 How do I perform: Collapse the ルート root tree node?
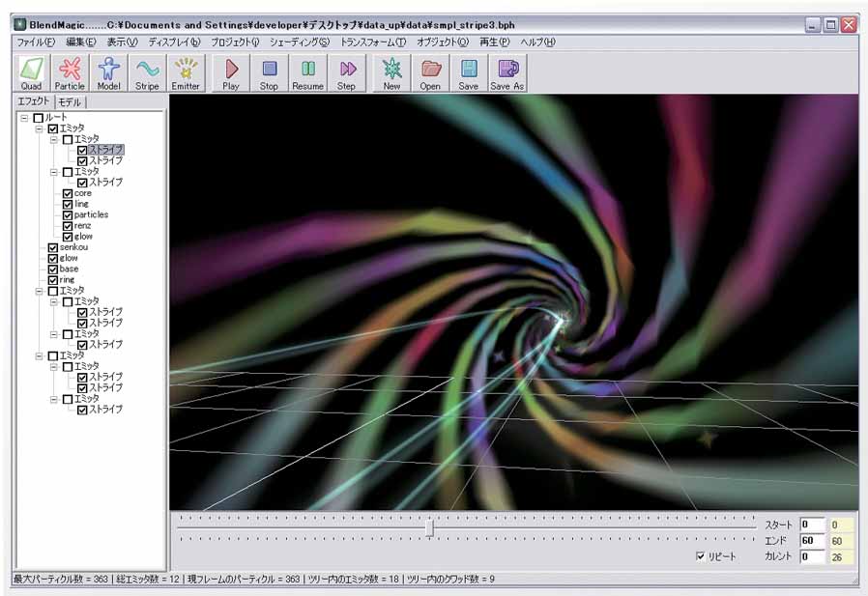point(24,118)
